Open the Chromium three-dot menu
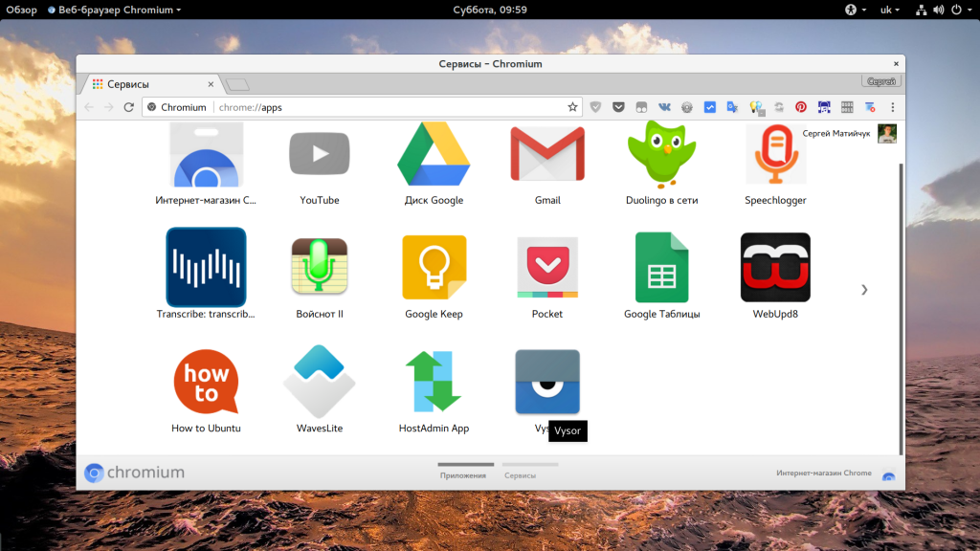This screenshot has height=551, width=980. pos(893,107)
